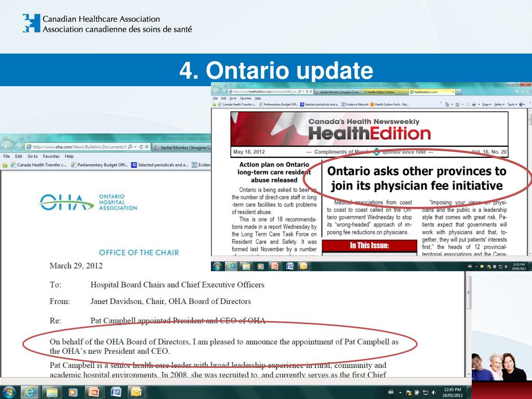
Task: Open the Parliamentary Budget Offi... favorite in the OHA window
Action: click(99, 165)
